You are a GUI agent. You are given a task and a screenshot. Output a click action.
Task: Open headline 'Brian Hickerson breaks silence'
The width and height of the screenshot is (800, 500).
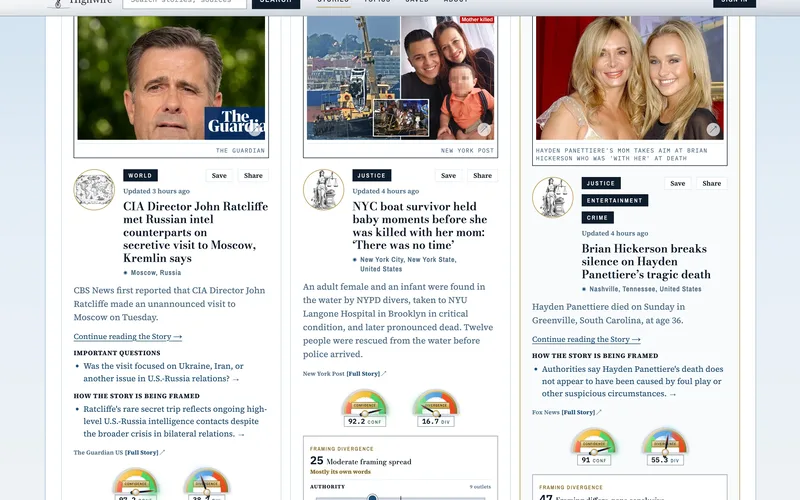pos(646,261)
